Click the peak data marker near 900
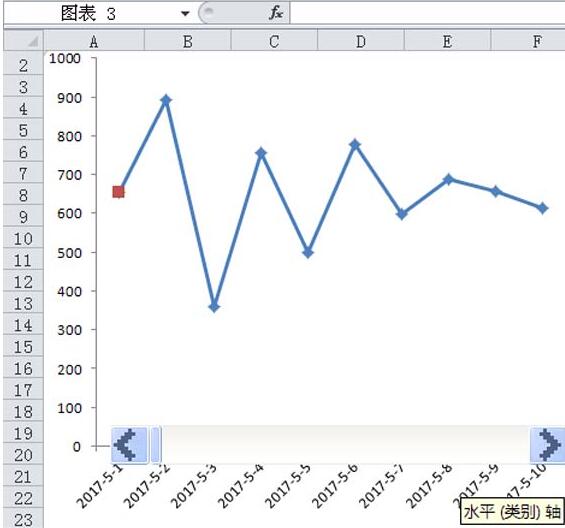Screen dimensions: 565x528 point(166,100)
